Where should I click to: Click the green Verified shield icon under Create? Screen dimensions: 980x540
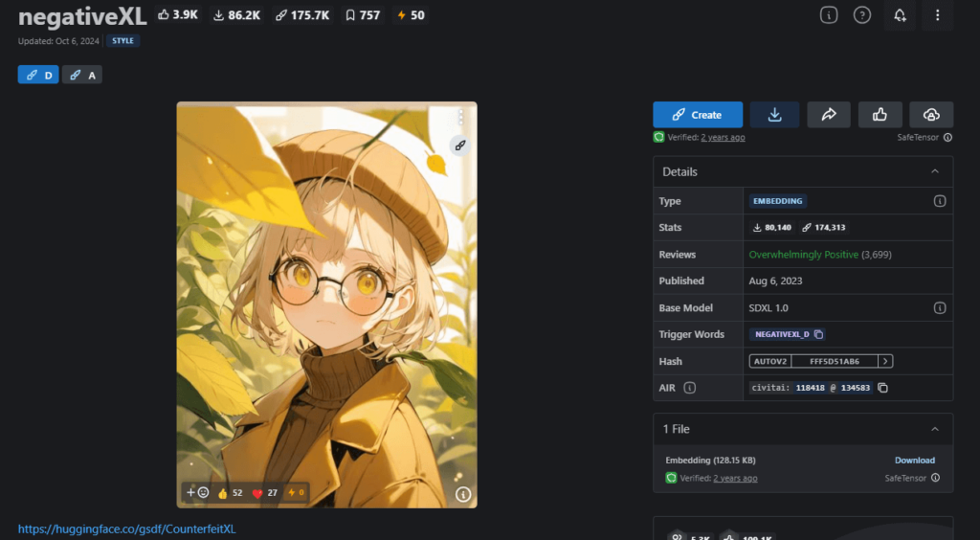coord(658,137)
